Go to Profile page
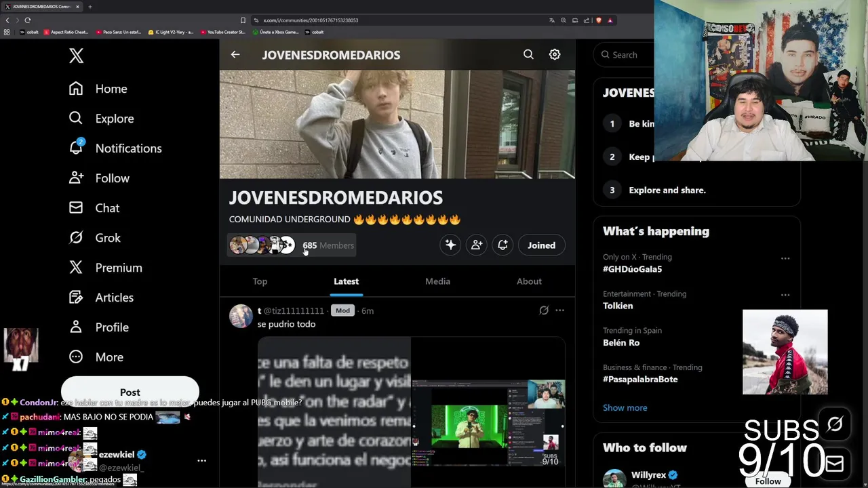 tap(98, 327)
